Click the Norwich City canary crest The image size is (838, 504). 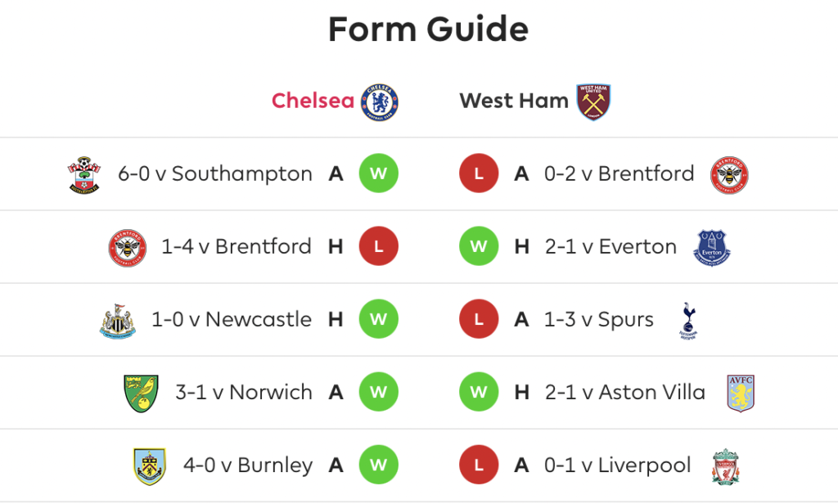141,394
